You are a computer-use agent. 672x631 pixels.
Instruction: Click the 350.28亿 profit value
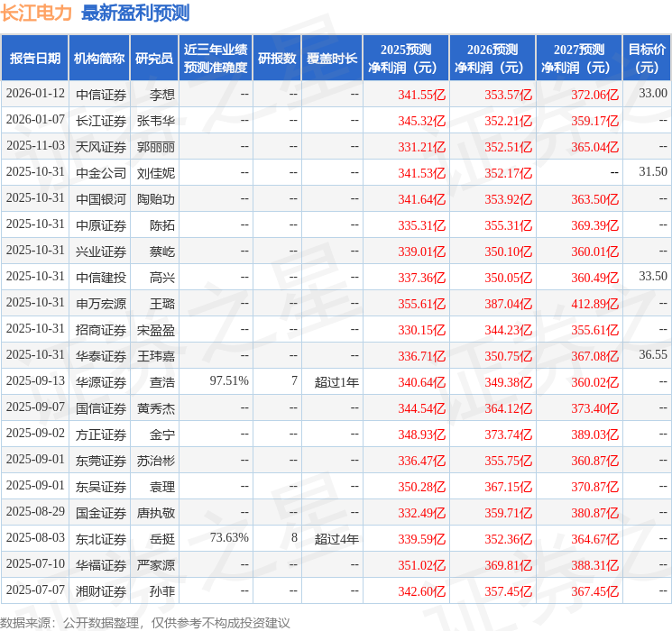tap(422, 487)
